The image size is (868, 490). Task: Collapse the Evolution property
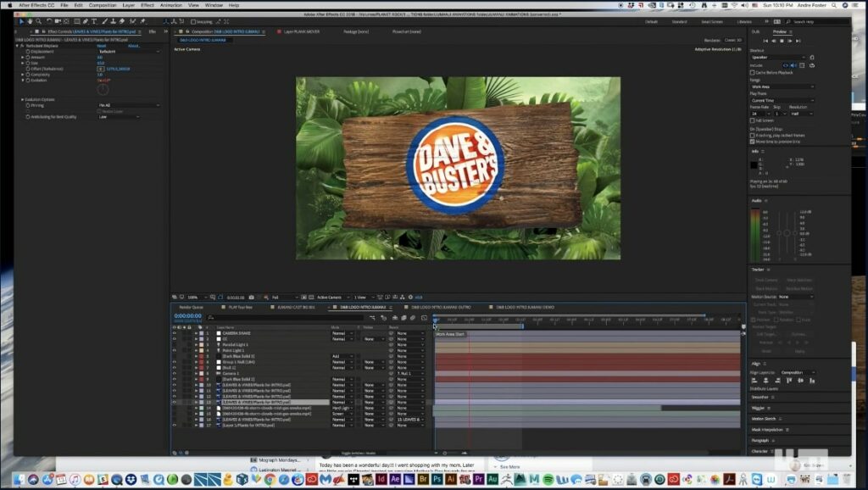pos(23,81)
